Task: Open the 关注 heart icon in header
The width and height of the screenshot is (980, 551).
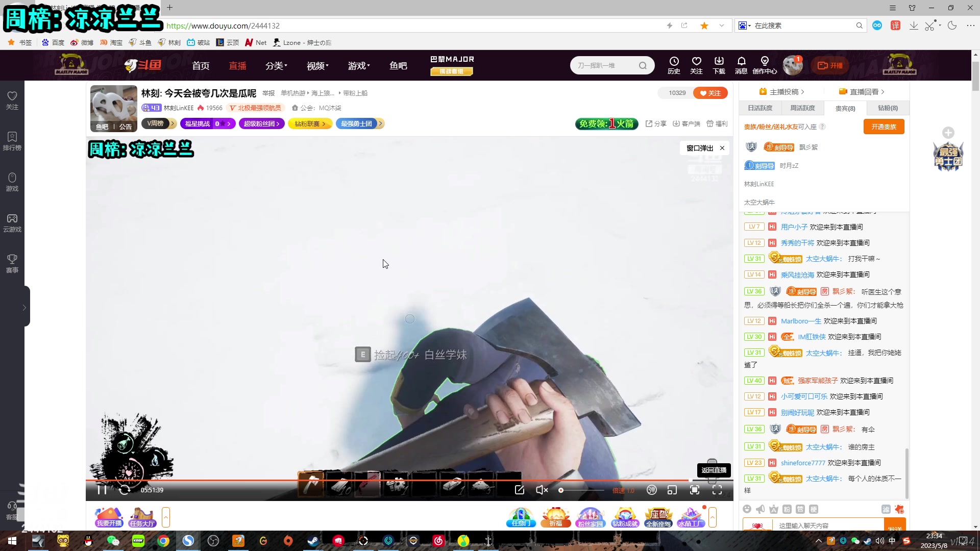Action: tap(696, 65)
